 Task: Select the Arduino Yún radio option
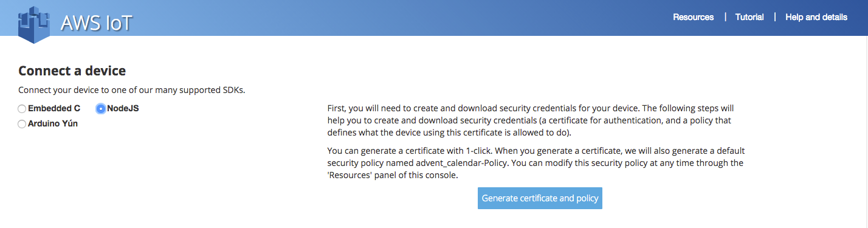coord(22,124)
